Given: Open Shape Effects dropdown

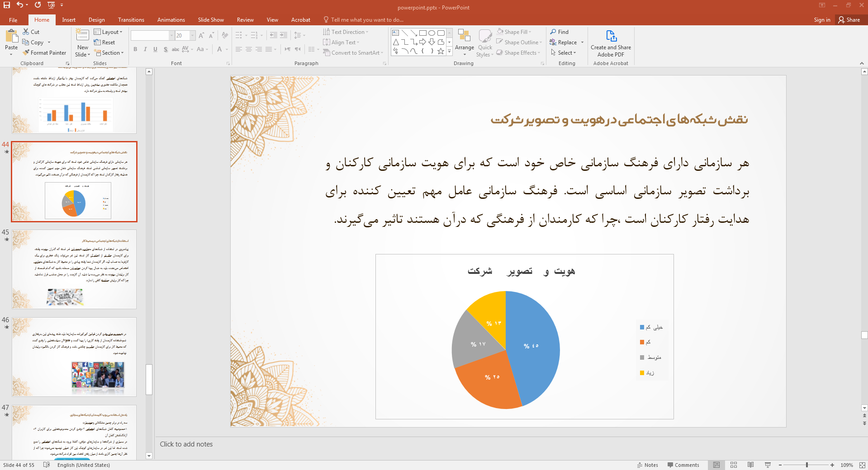Looking at the screenshot, I should click(518, 53).
